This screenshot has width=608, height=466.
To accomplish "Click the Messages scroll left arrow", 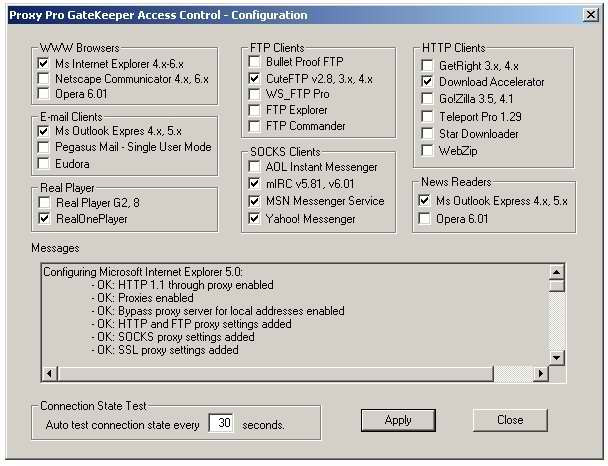I will [49, 373].
